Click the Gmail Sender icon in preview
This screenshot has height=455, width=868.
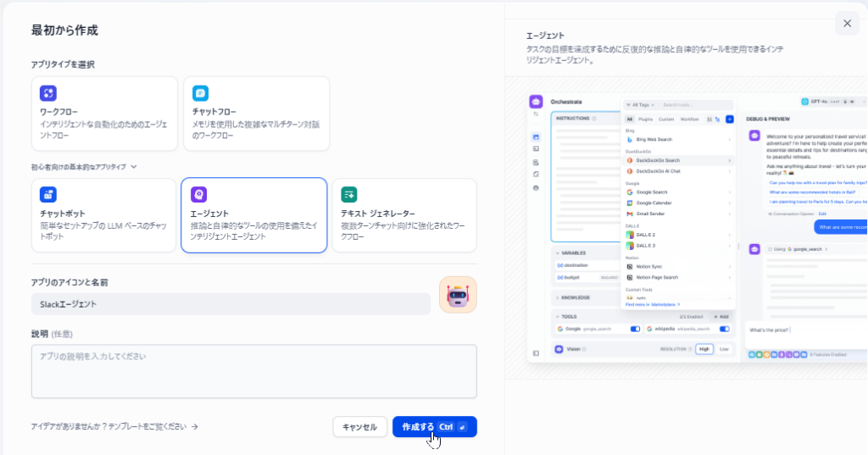[x=630, y=214]
